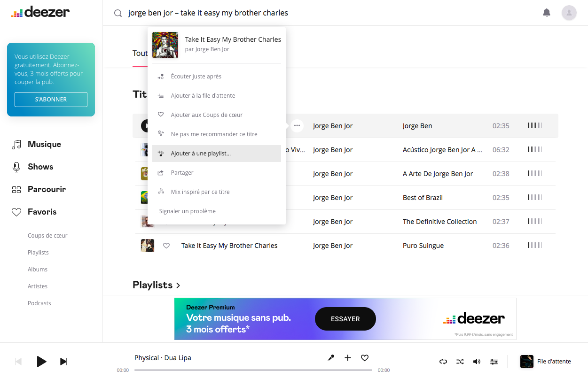Open the notifications bell
The width and height of the screenshot is (588, 378).
(x=547, y=13)
